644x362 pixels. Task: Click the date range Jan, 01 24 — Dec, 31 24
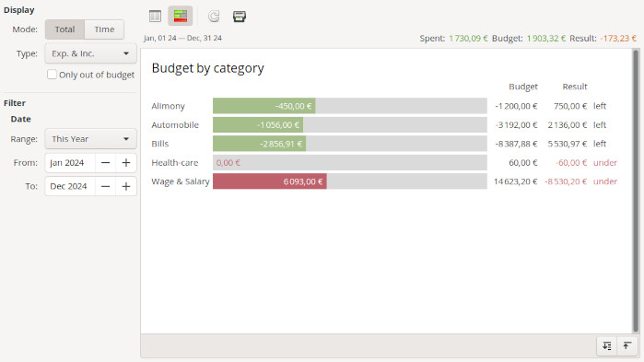coord(182,38)
